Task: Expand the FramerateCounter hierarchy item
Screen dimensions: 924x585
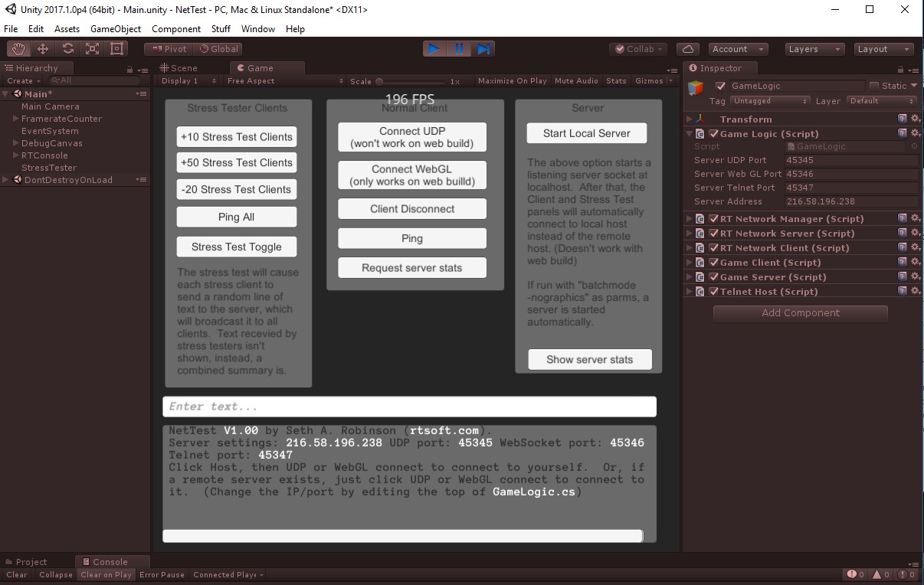Action: pos(15,119)
